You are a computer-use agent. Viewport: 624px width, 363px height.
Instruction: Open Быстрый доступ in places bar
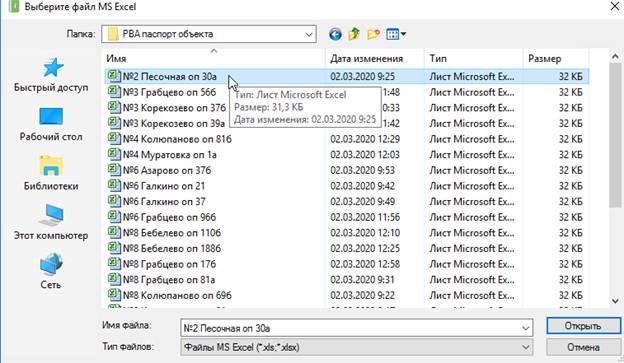pyautogui.click(x=51, y=75)
